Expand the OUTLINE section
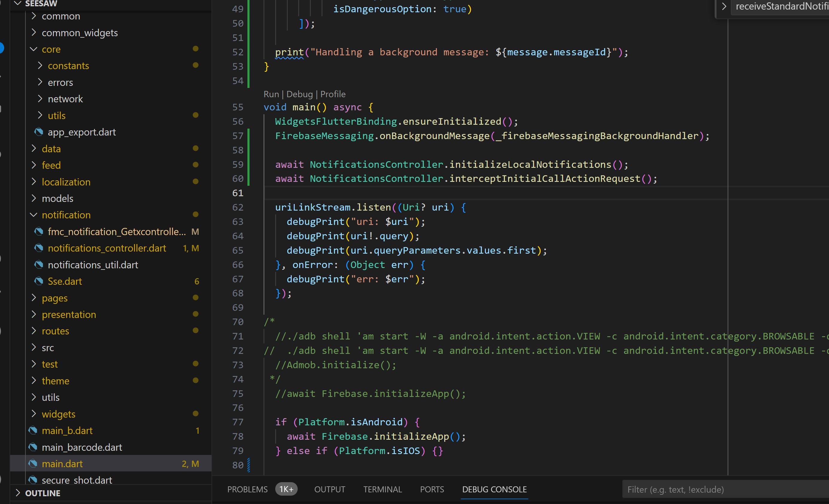This screenshot has height=504, width=829. [18, 493]
